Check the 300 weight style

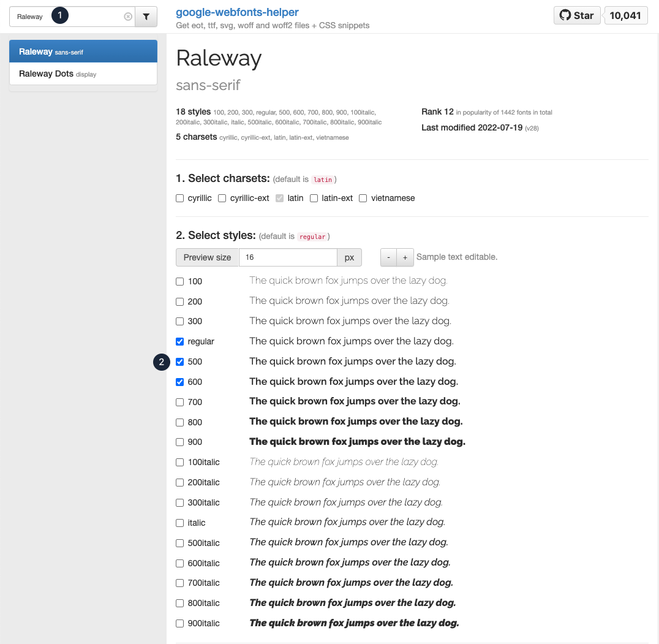pos(180,322)
